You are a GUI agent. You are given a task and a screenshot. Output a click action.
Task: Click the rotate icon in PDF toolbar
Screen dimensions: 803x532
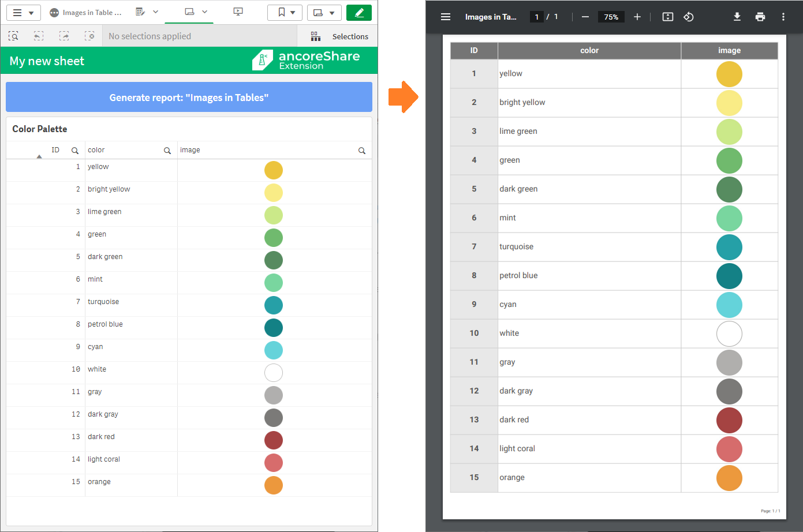pyautogui.click(x=689, y=17)
